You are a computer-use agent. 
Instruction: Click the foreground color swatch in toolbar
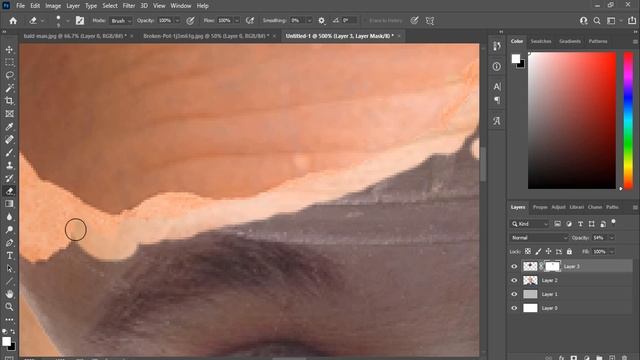(6, 341)
